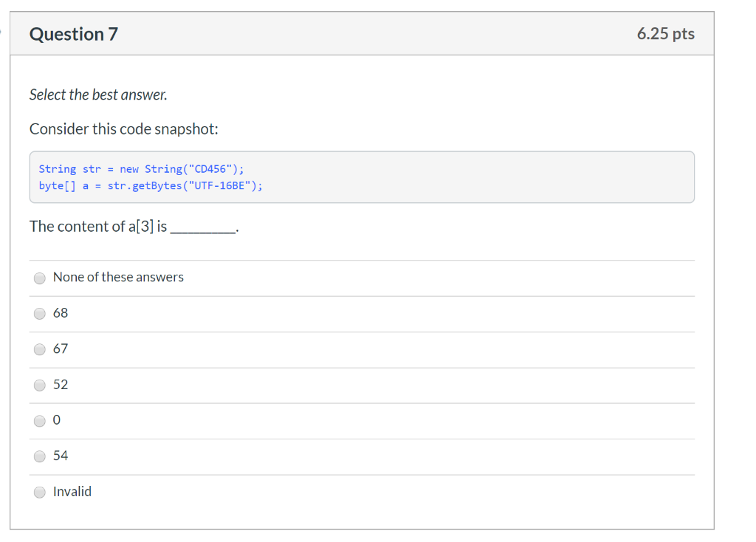Viewport: 756px width, 542px height.
Task: Click the 'Question 7' heading
Action: (74, 34)
